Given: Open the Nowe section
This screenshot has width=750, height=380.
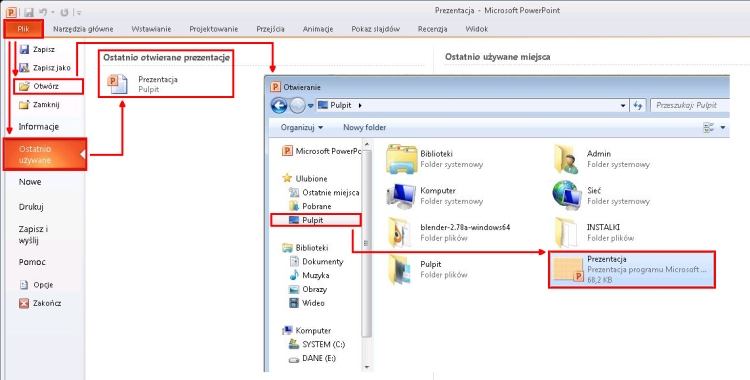Looking at the screenshot, I should tap(30, 182).
